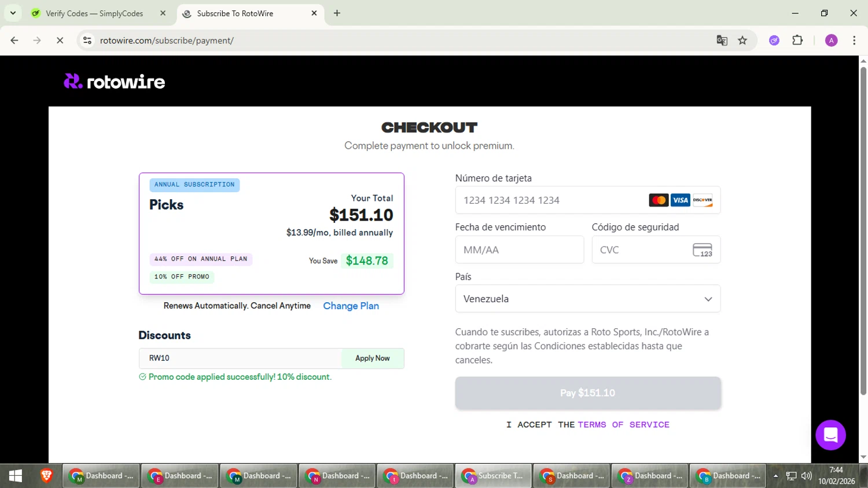This screenshot has width=868, height=488.
Task: Open the extensions puzzle icon
Action: (797, 41)
